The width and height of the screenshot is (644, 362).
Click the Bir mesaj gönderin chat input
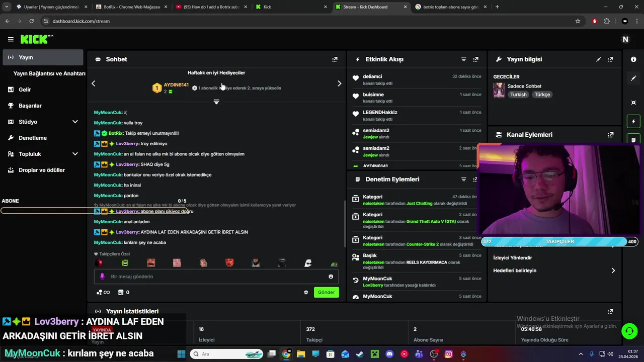coord(216,277)
